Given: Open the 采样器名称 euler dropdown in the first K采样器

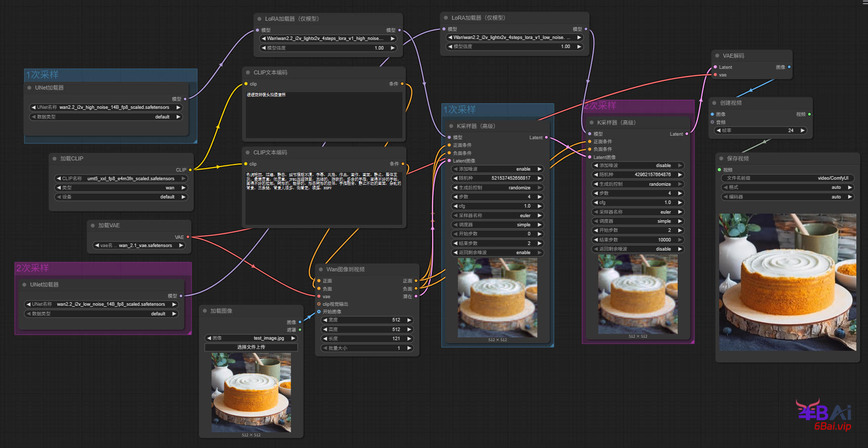Looking at the screenshot, I should click(497, 216).
